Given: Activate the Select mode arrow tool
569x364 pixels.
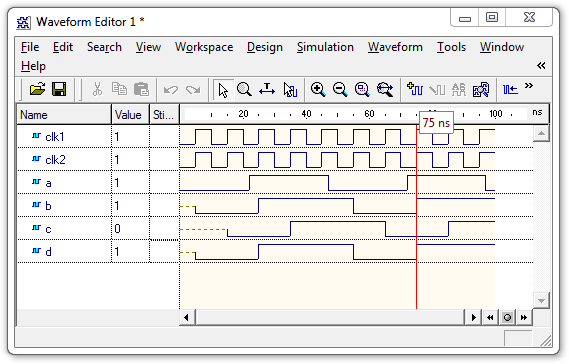Looking at the screenshot, I should point(223,89).
